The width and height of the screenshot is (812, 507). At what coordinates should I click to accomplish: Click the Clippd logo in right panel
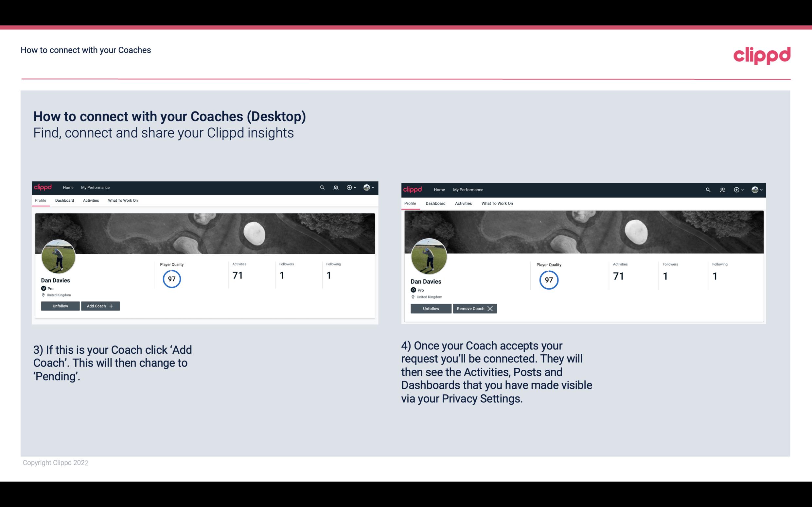click(413, 189)
